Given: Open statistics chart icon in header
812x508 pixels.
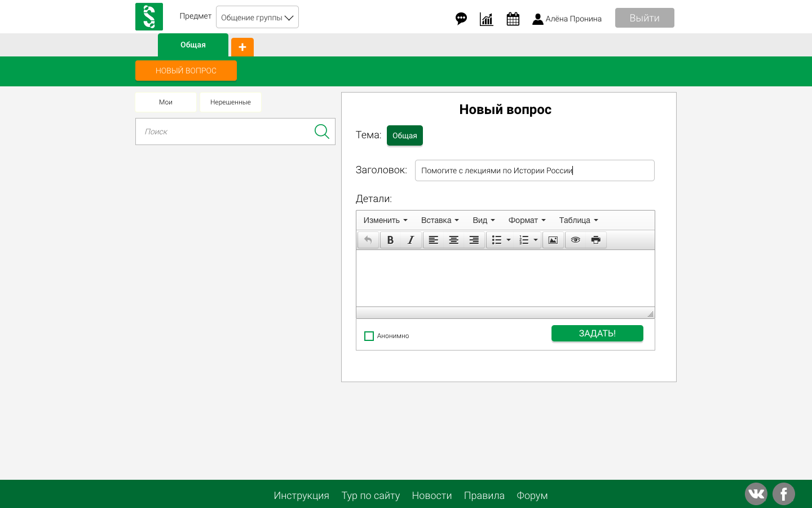Looking at the screenshot, I should (486, 18).
